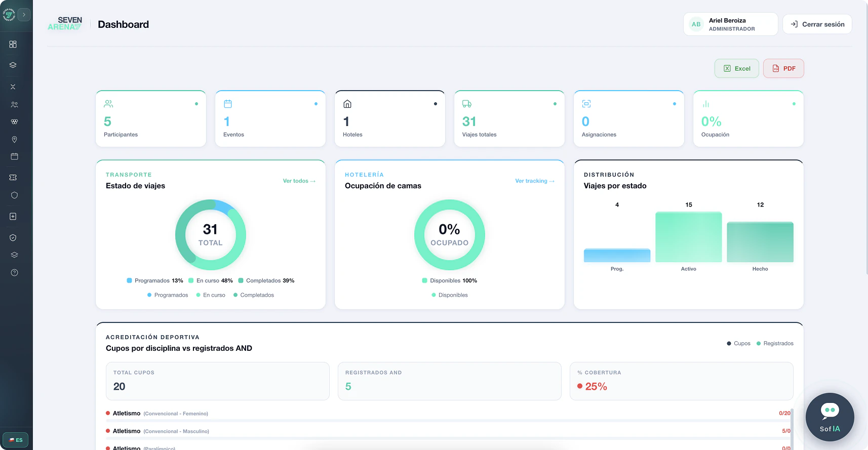Open the Participantes stat card
Viewport: 868px width, 450px height.
pos(151,119)
